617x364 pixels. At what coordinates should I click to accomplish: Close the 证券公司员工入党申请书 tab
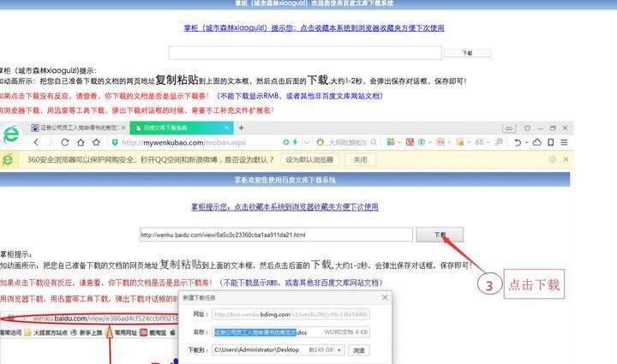click(x=123, y=128)
